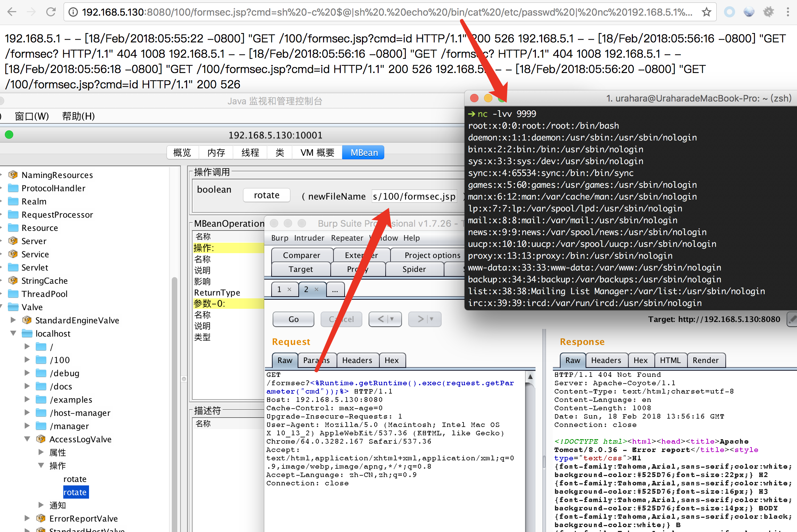Viewport: 797px width, 532px height.
Task: Click the browser back arrow
Action: point(12,12)
